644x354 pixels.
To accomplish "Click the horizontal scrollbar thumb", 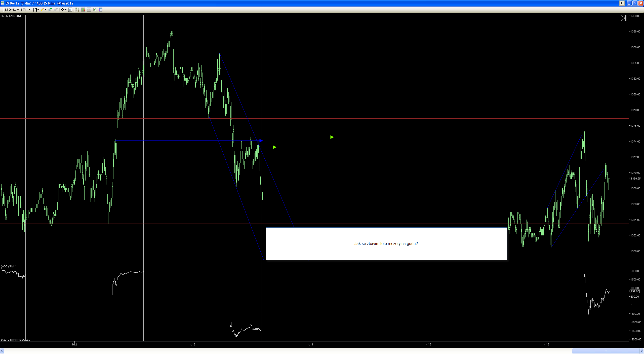I will (x=606, y=351).
